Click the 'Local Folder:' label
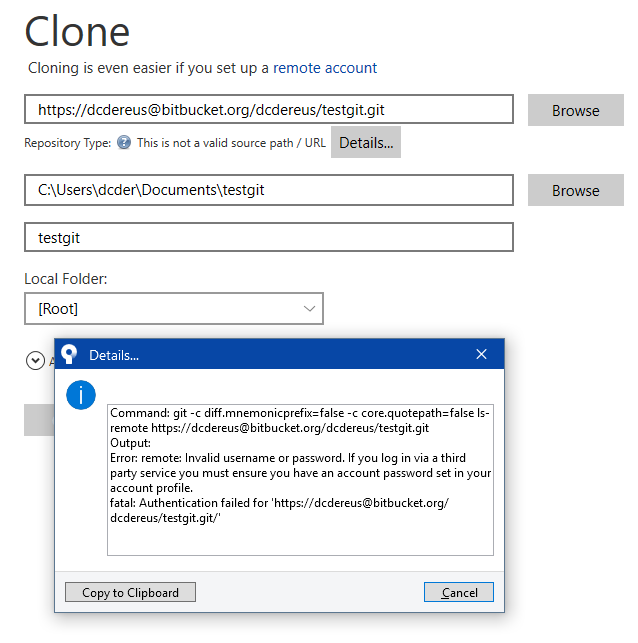The width and height of the screenshot is (638, 643). [66, 279]
